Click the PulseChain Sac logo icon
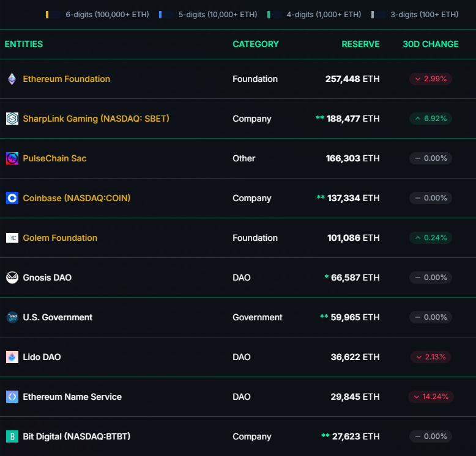This screenshot has height=456, width=476. 12,158
